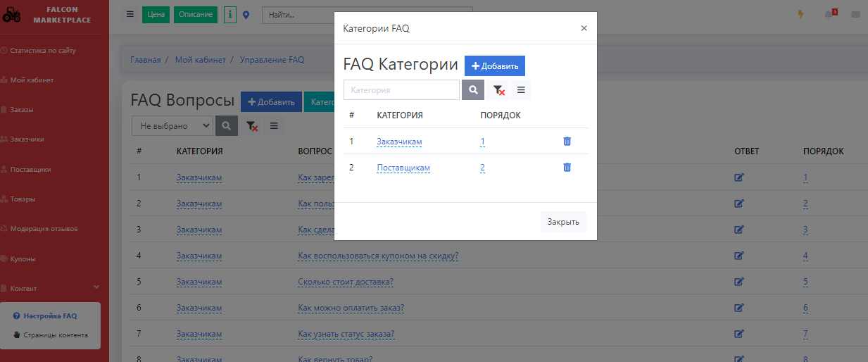Delete the Заказчикам category with trash icon
Viewport: 868px width, 362px height.
(x=567, y=142)
